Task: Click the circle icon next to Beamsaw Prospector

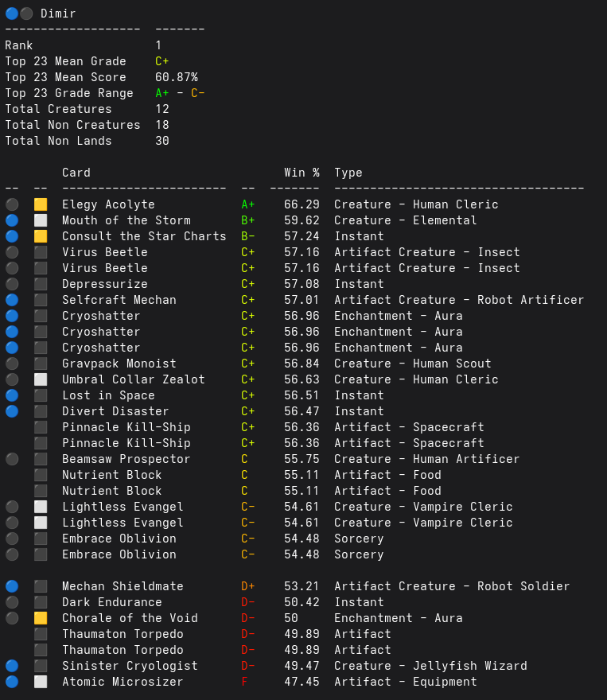Action: pyautogui.click(x=12, y=459)
